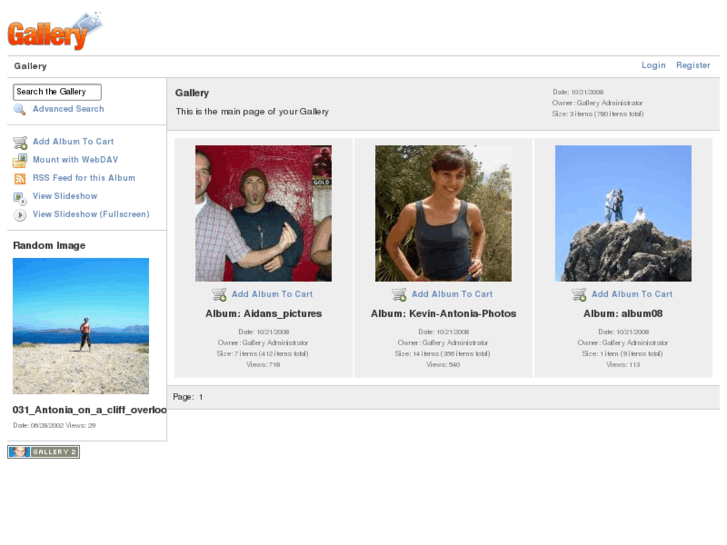Open the album08 rock cliff thumbnail
The image size is (727, 545).
point(623,213)
